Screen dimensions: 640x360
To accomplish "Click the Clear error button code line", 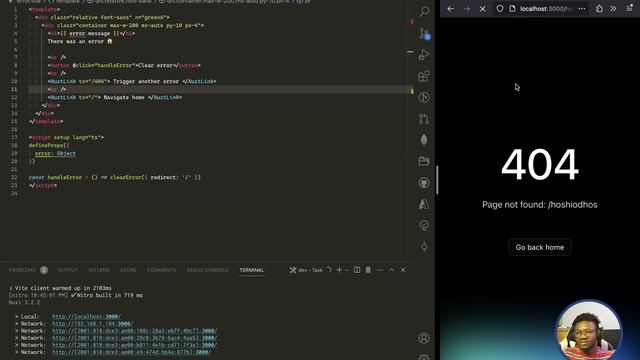I will pos(124,65).
